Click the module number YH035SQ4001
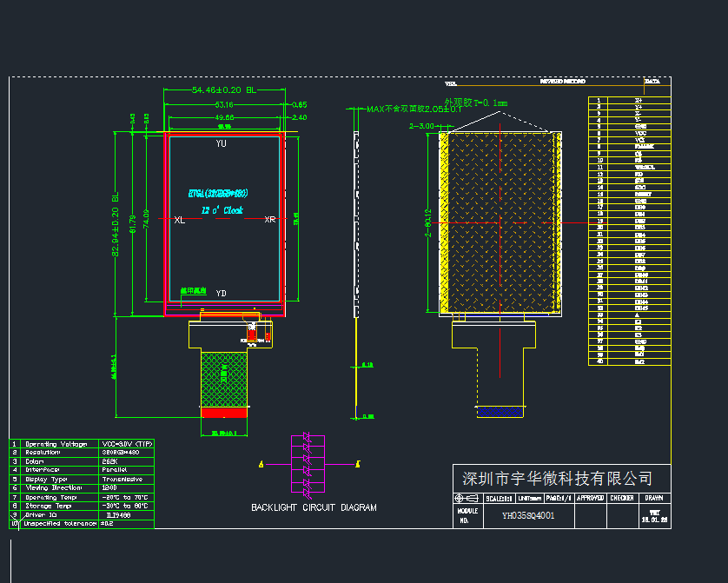Screen dimensions: 728x583 pos(528,515)
